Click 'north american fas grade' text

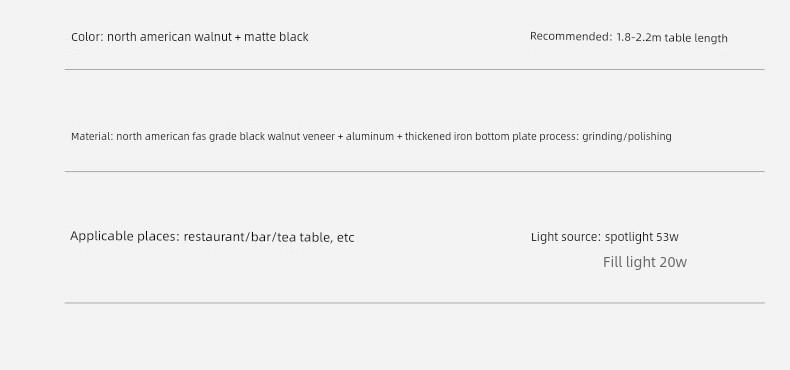(176, 137)
